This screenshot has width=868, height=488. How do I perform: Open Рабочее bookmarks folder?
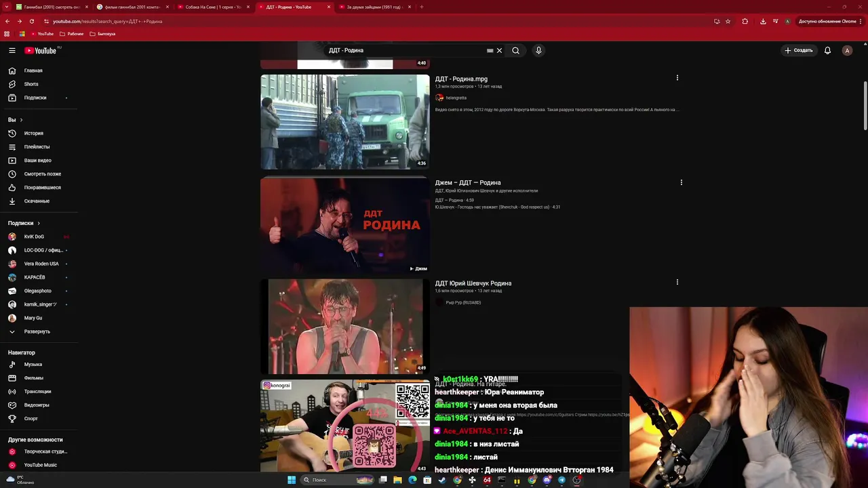pos(71,34)
